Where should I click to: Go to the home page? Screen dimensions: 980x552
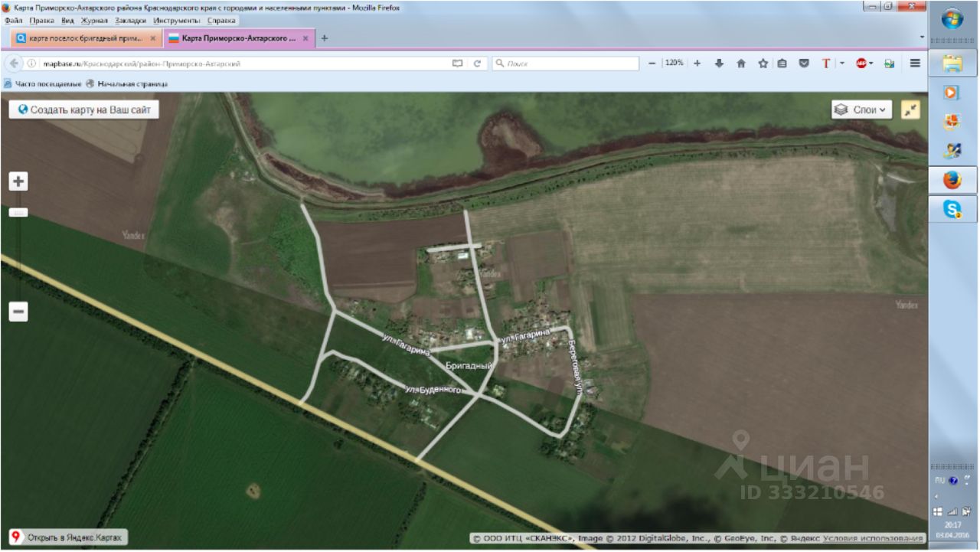(x=741, y=64)
